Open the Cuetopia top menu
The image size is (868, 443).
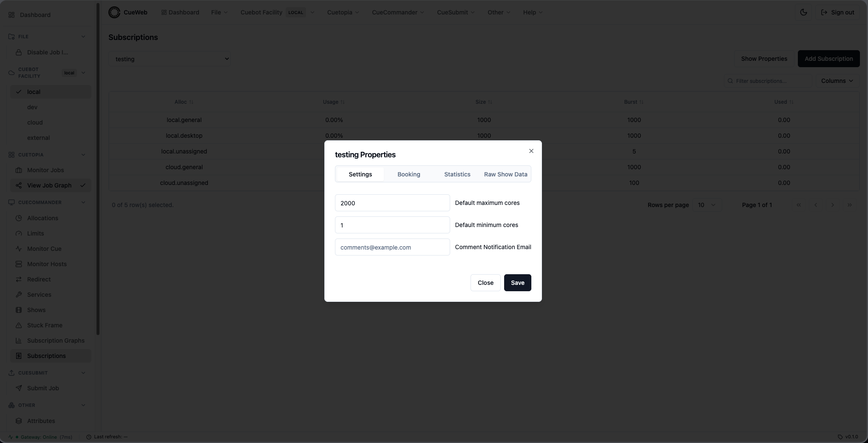pyautogui.click(x=343, y=12)
